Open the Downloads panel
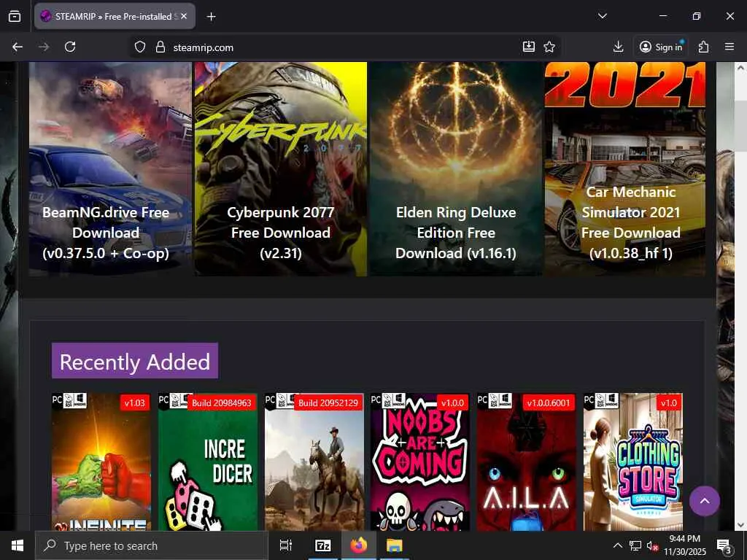 [618, 47]
